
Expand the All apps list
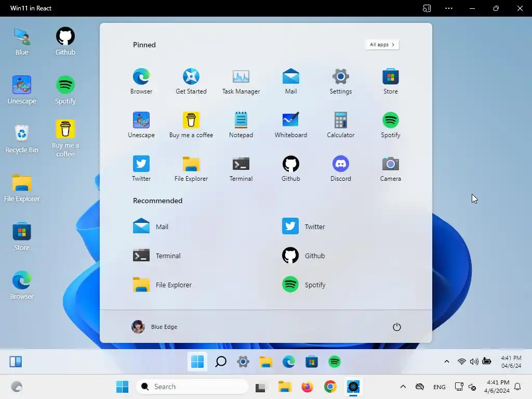[382, 45]
